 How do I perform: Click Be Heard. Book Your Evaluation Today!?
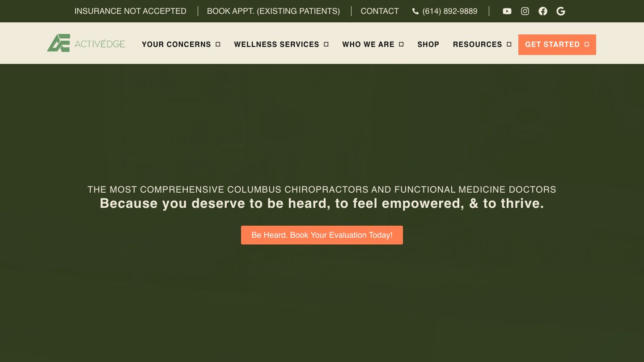(x=322, y=235)
